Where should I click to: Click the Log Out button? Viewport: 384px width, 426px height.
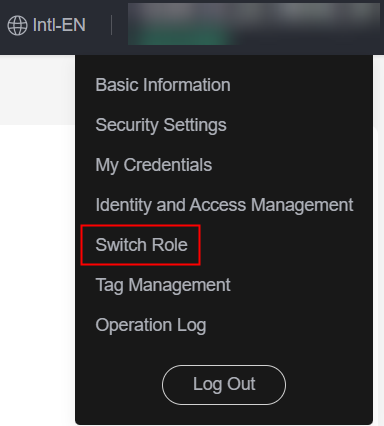point(224,385)
